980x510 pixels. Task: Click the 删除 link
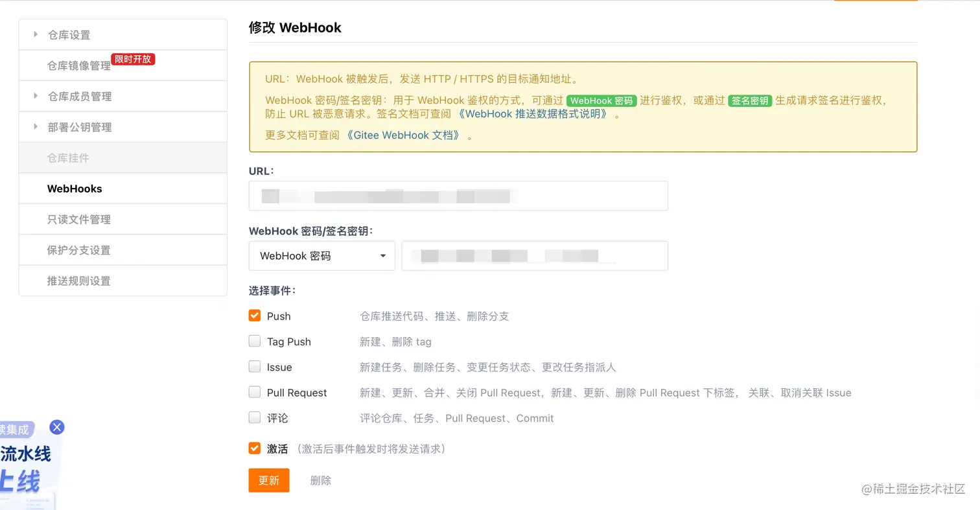point(320,480)
